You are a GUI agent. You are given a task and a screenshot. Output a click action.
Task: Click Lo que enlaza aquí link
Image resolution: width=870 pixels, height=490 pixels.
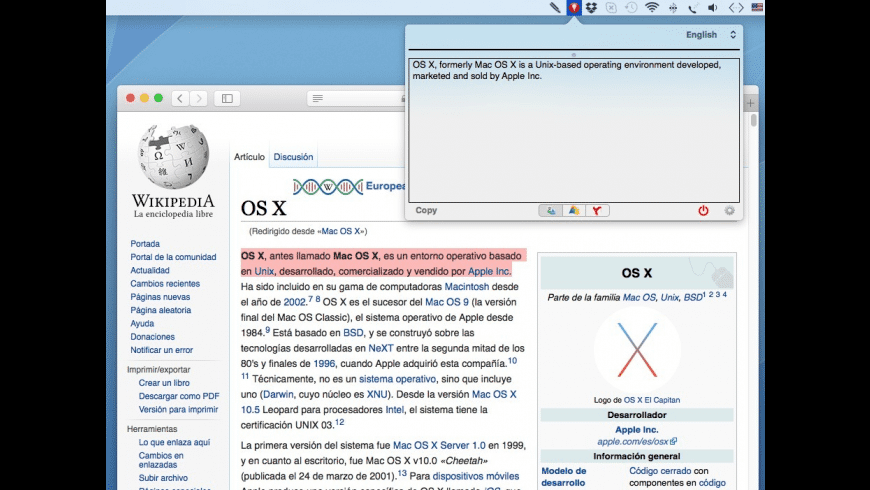[174, 442]
